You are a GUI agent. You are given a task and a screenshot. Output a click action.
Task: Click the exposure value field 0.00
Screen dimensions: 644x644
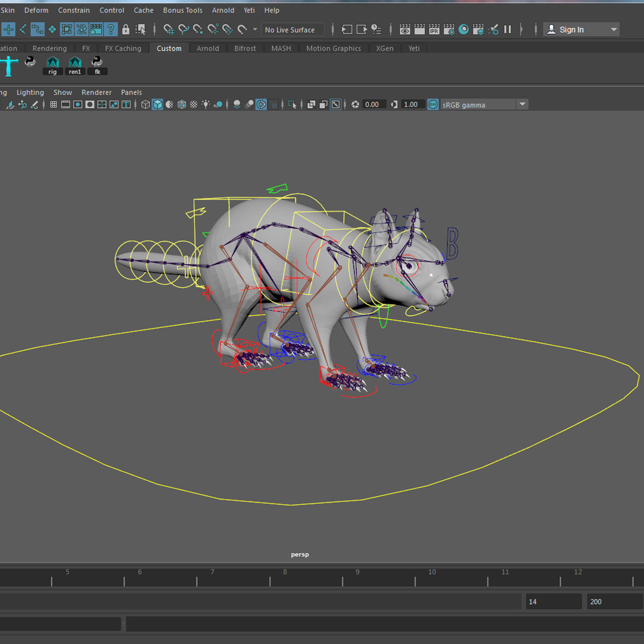click(x=374, y=104)
